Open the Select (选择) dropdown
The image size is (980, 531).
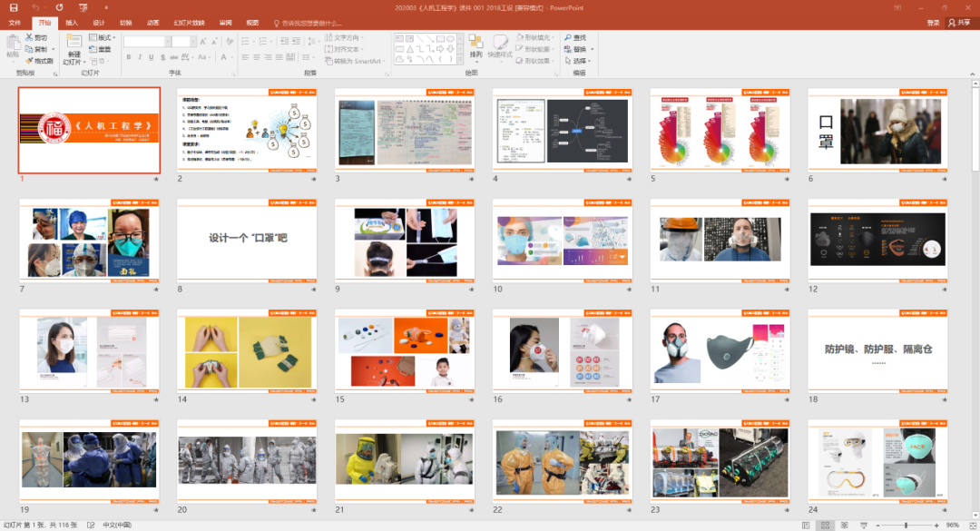pos(578,61)
